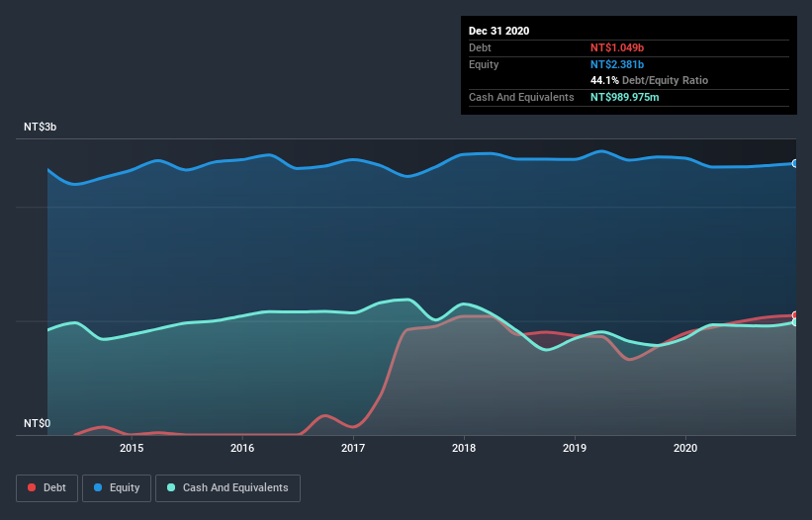Click the teal Cash endpoint marker
This screenshot has height=520, width=812.
[795, 322]
